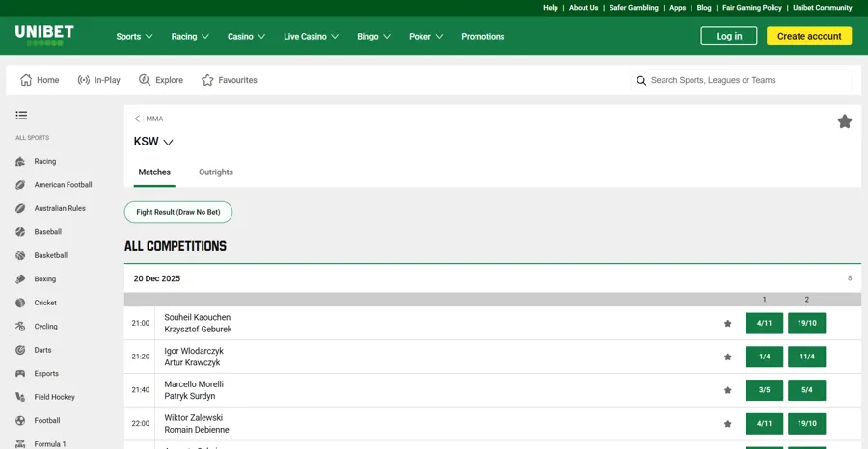The width and height of the screenshot is (868, 449).
Task: Favourite the Wlodarczyk vs Krawczyk fight
Action: pyautogui.click(x=727, y=357)
